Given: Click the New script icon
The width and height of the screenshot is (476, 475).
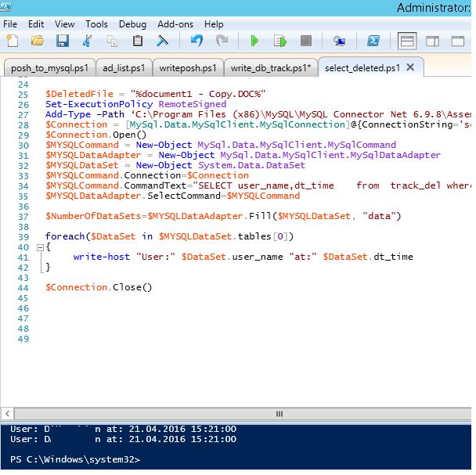Looking at the screenshot, I should click(12, 41).
